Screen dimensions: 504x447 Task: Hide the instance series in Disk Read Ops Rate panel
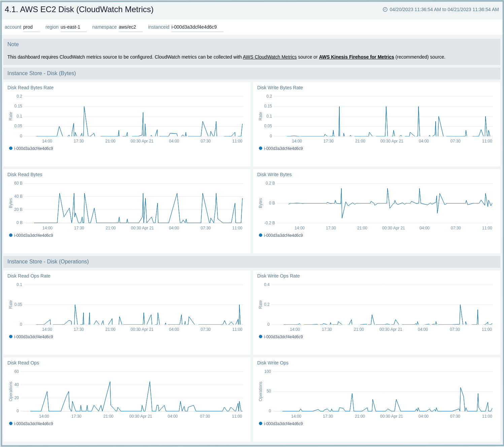(x=10, y=336)
